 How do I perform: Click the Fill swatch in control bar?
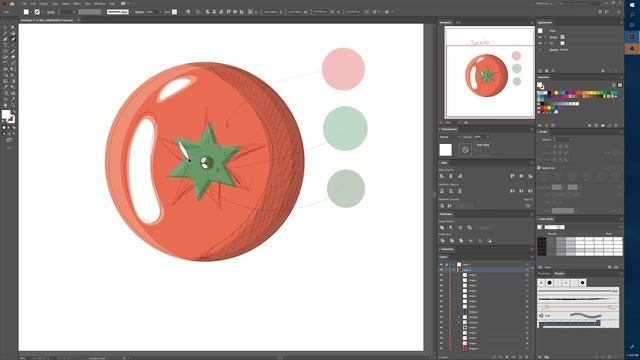[x=26, y=12]
